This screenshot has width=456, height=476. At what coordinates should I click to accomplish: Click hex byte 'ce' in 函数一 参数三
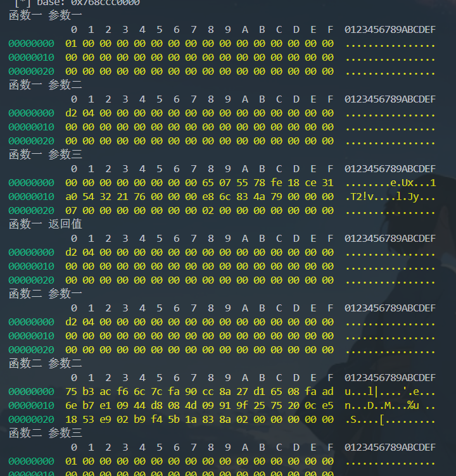coord(310,183)
